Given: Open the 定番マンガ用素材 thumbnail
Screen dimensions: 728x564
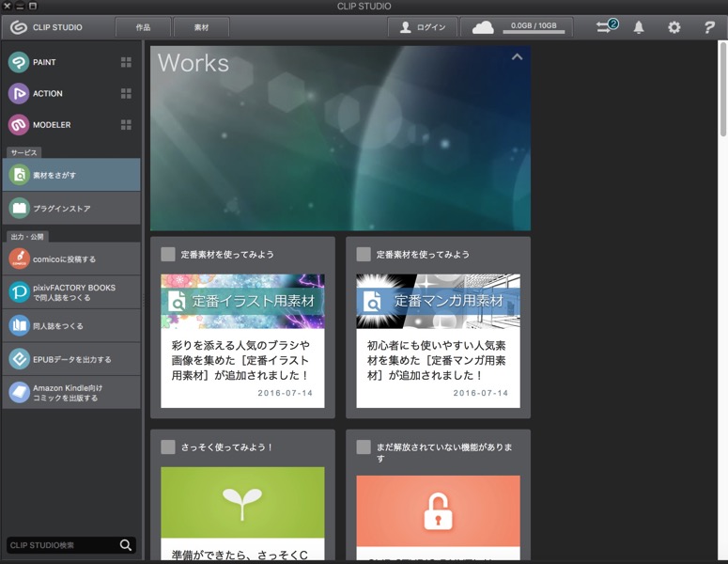Looking at the screenshot, I should [x=438, y=301].
